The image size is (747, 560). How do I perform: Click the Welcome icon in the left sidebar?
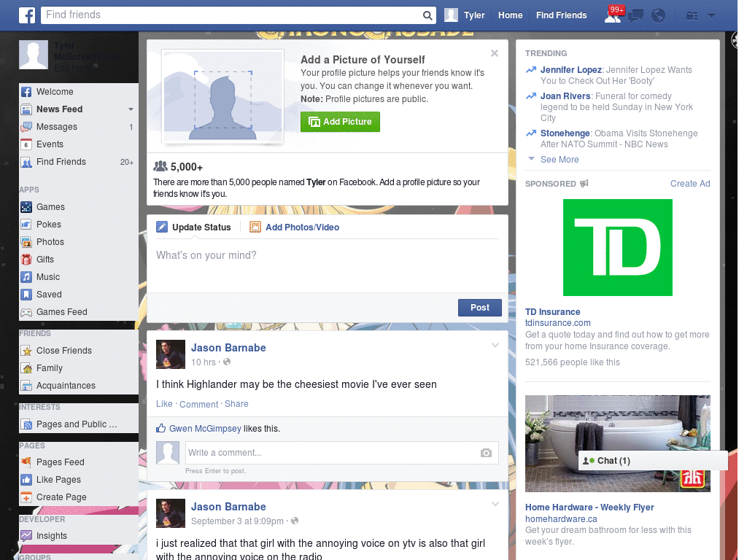(26, 92)
